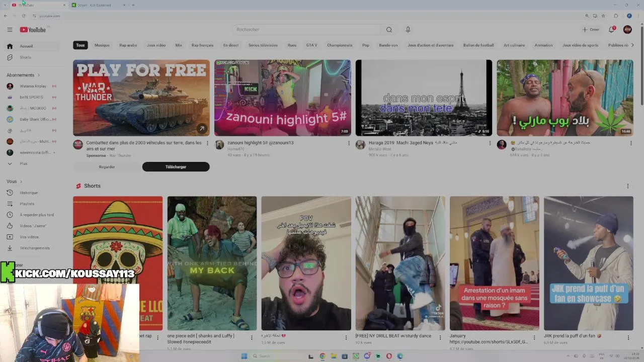The image size is (644, 362).
Task: Open Historique in the sidebar
Action: [x=32, y=193]
